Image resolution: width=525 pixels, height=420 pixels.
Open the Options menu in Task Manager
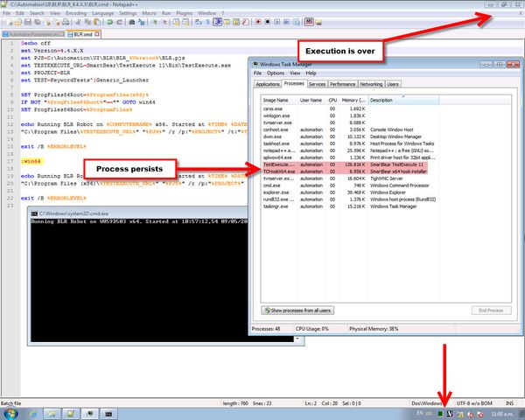coord(276,73)
